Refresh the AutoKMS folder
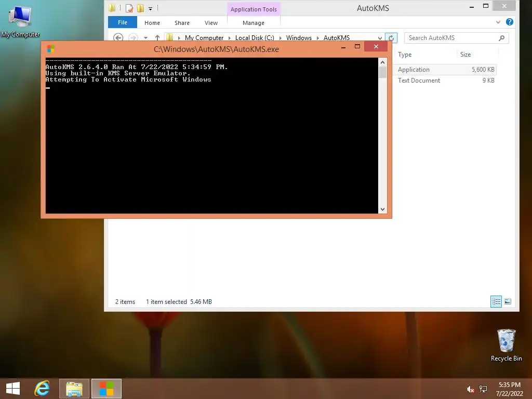The height and width of the screenshot is (399, 532). coord(391,37)
